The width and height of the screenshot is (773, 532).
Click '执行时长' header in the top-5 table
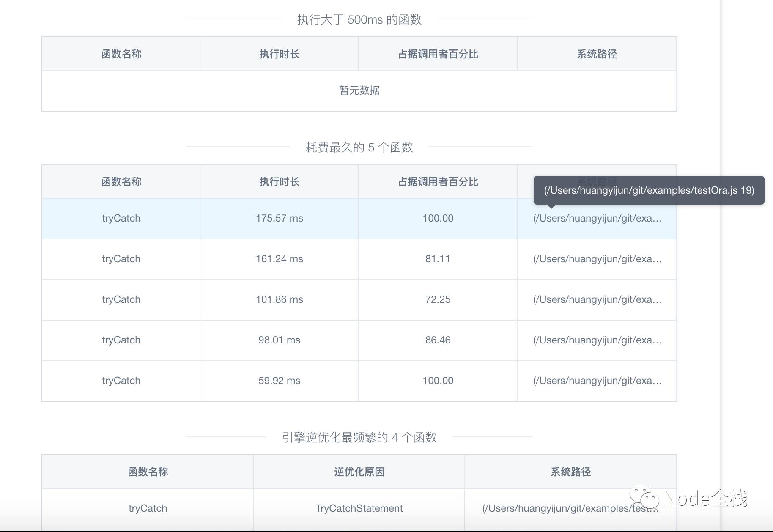tap(280, 182)
